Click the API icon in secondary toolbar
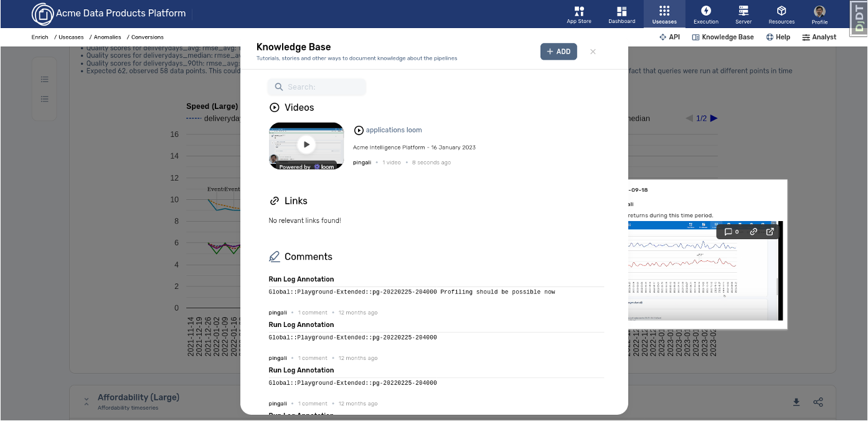Viewport: 868px width, 421px height. [662, 37]
